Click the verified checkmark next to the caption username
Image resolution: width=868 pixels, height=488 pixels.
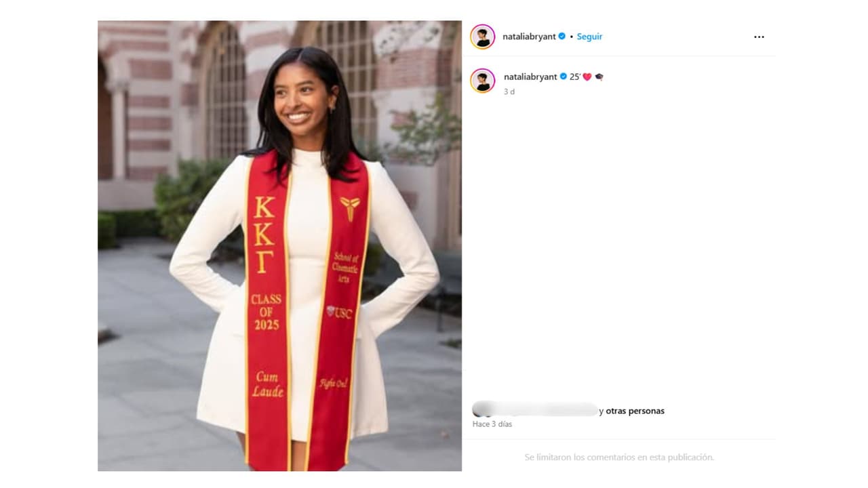point(562,77)
